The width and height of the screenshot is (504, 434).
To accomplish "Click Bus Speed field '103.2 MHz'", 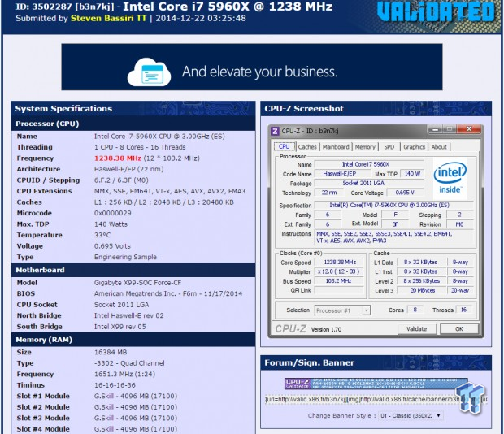I will (340, 281).
